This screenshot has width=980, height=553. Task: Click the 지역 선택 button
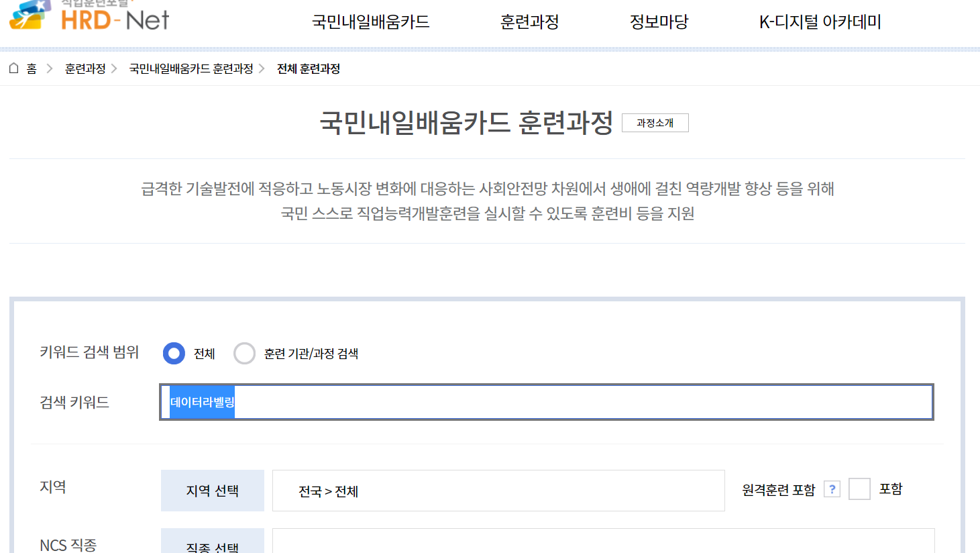click(213, 491)
